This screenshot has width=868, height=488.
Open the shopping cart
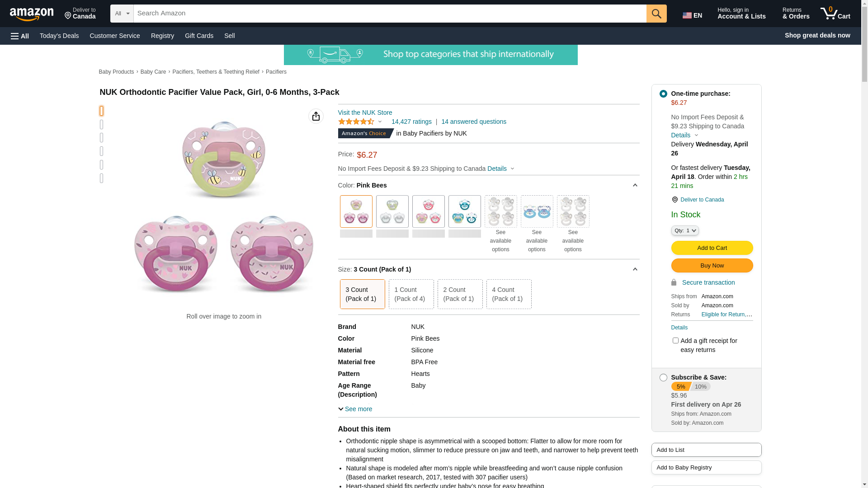[835, 14]
